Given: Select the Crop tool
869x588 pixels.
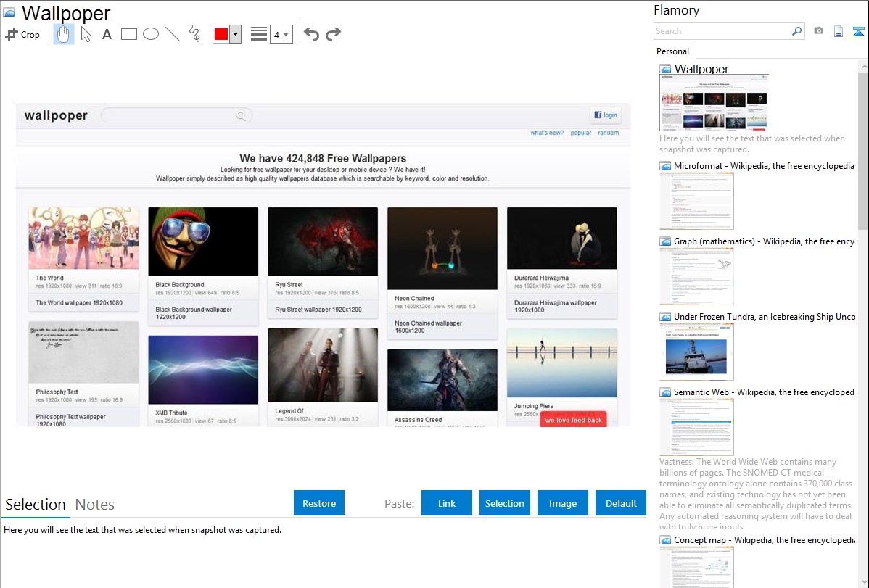Looking at the screenshot, I should 22,34.
